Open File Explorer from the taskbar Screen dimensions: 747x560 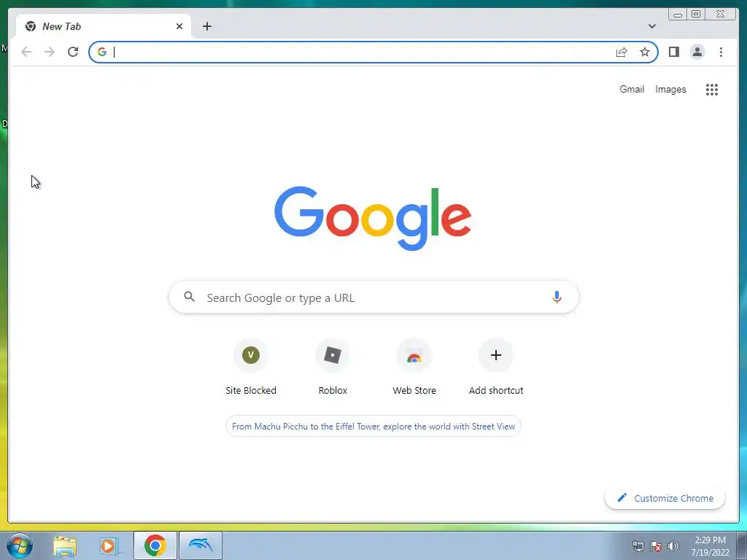click(x=65, y=545)
